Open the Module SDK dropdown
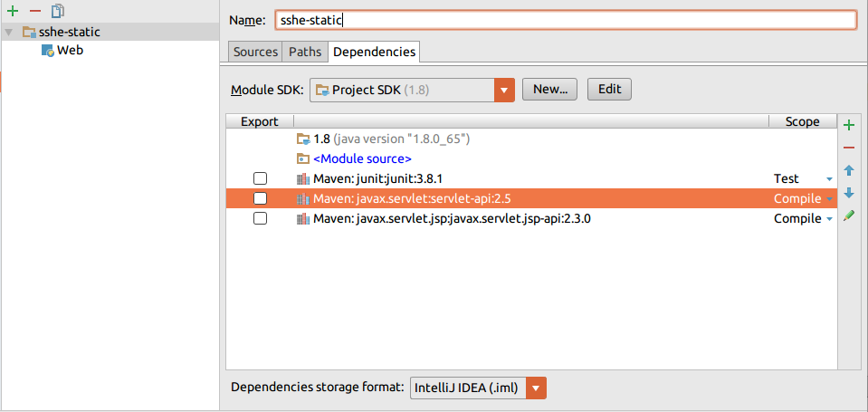Screen dimensions: 868x412 pyautogui.click(x=504, y=90)
